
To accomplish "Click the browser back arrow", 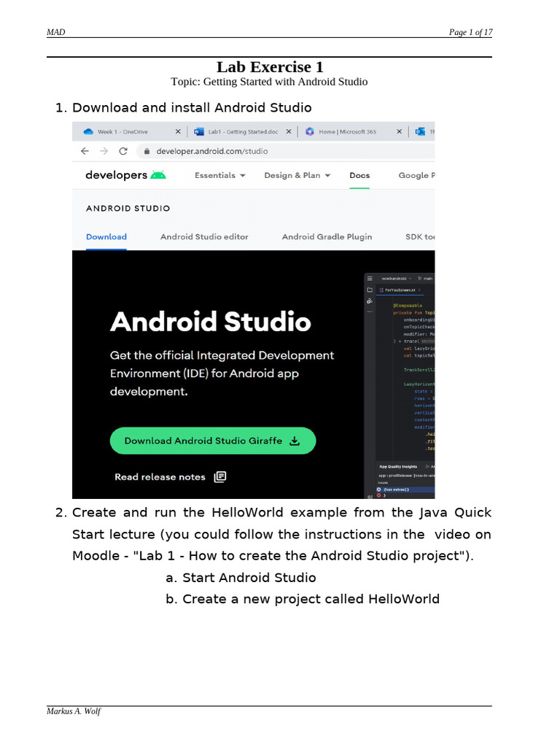I will coord(85,151).
